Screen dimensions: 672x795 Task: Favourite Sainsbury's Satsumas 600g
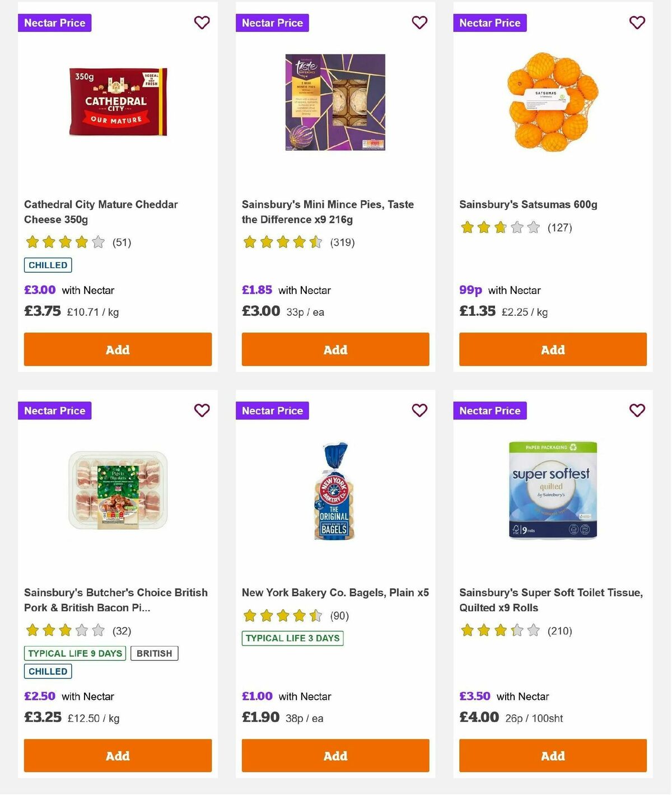(x=636, y=22)
